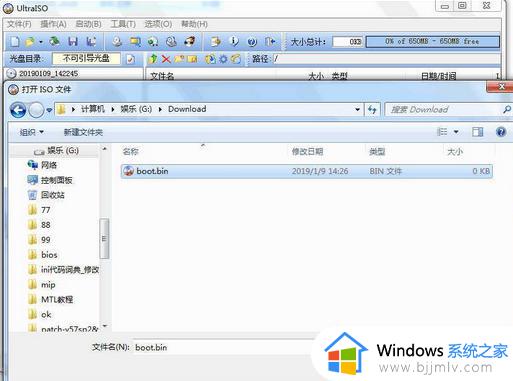Viewport: 513px width, 381px height.
Task: Click the Help question mark icon in UltraISO toolbar
Action: tap(252, 42)
